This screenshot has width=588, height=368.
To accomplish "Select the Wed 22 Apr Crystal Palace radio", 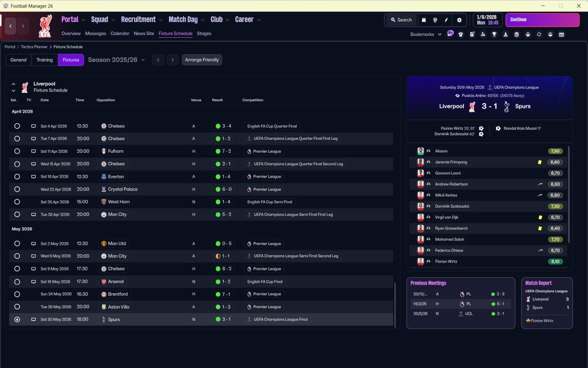I will (17, 189).
